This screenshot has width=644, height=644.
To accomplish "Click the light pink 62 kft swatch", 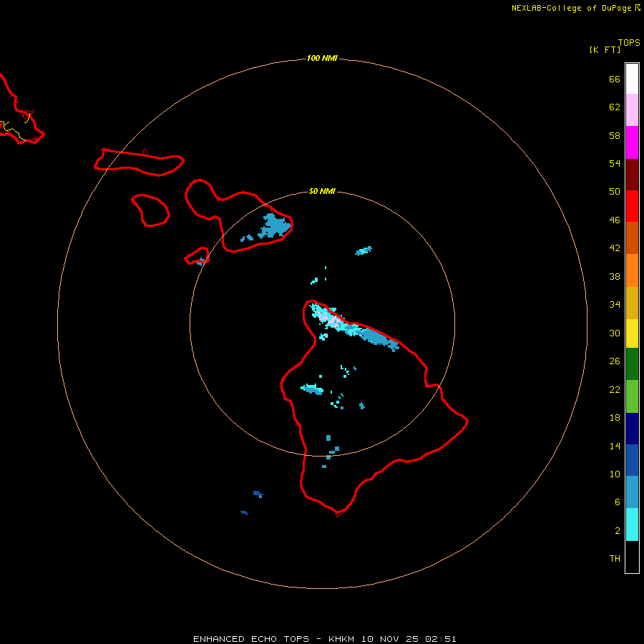I will coord(632,110).
